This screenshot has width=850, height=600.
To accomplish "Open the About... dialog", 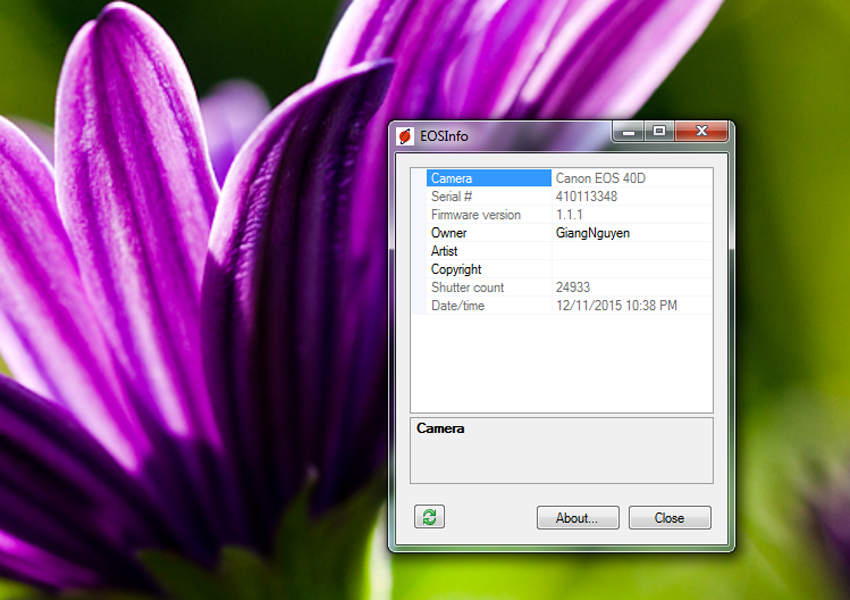I will click(x=577, y=518).
